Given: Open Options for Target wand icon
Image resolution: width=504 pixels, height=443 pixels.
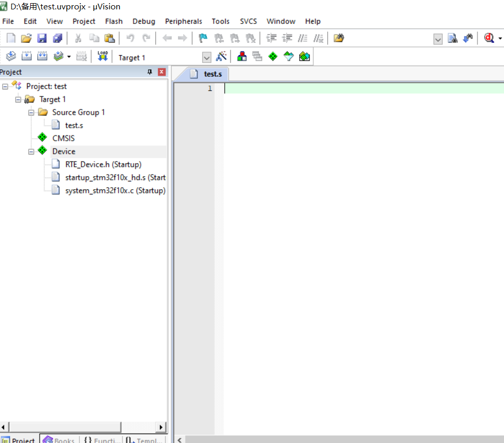Looking at the screenshot, I should (221, 56).
